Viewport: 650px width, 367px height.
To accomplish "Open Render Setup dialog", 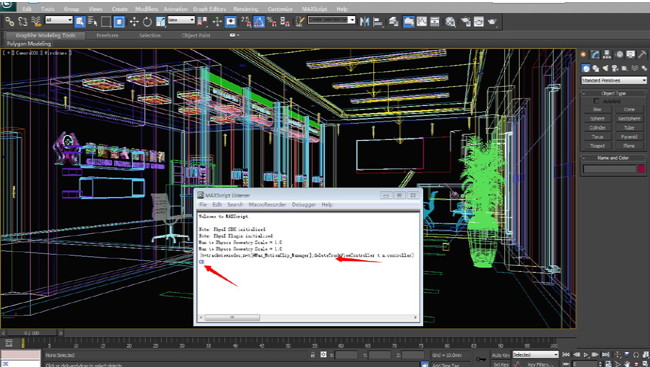I will click(x=466, y=22).
